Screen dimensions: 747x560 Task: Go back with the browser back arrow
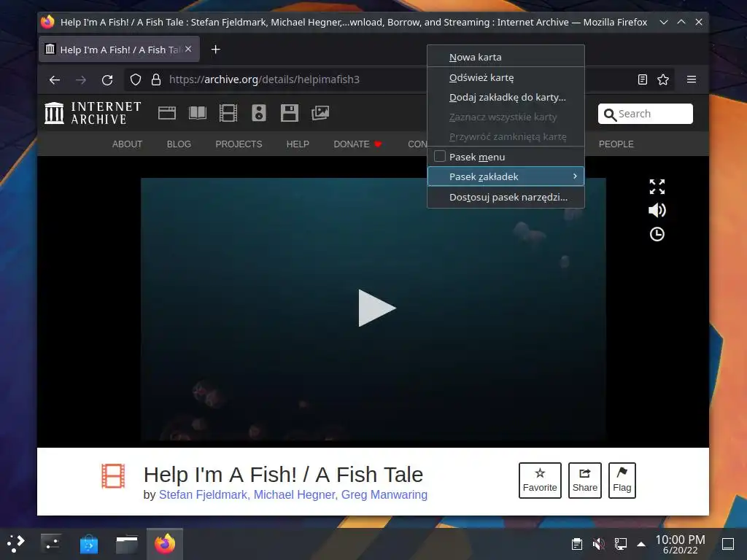(55, 79)
